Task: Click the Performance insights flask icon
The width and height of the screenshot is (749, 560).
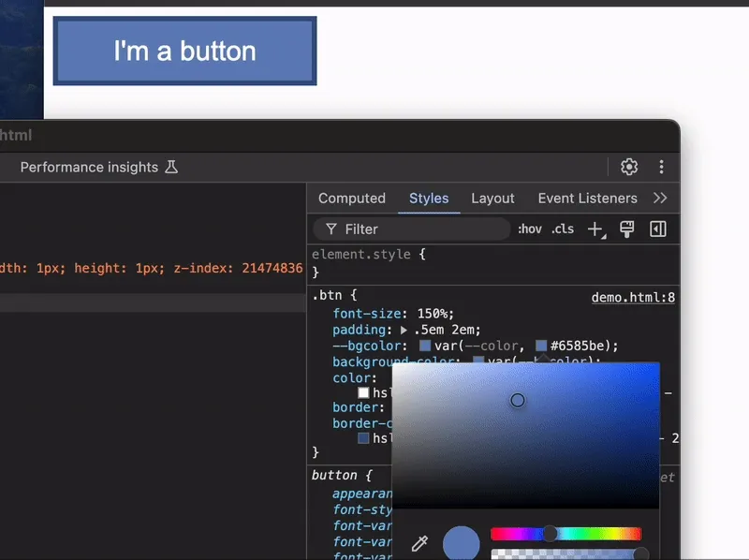Action: (x=171, y=167)
